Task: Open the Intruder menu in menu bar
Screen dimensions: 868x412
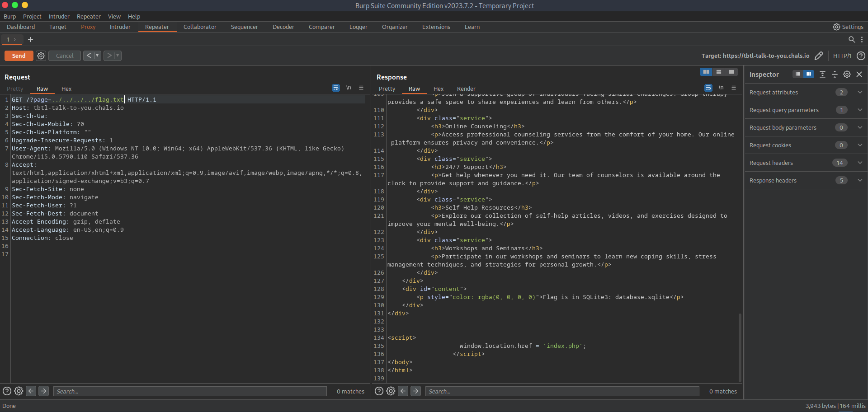Action: pyautogui.click(x=59, y=16)
